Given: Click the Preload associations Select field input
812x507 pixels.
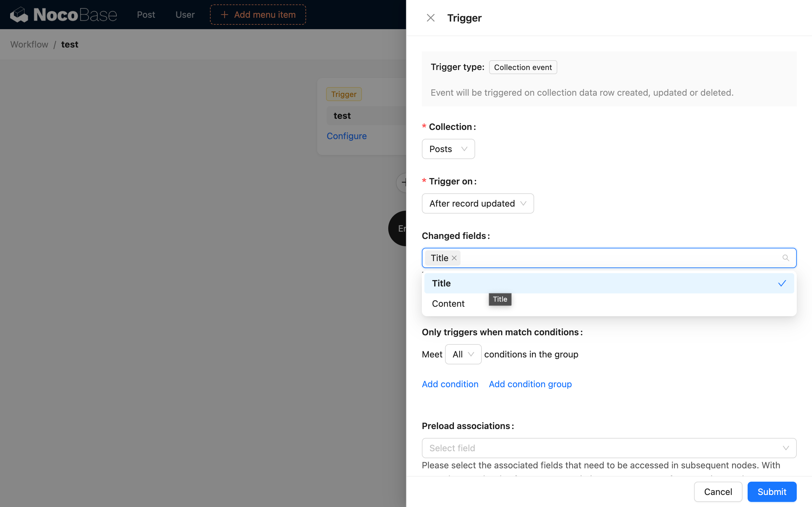Looking at the screenshot, I should (608, 448).
